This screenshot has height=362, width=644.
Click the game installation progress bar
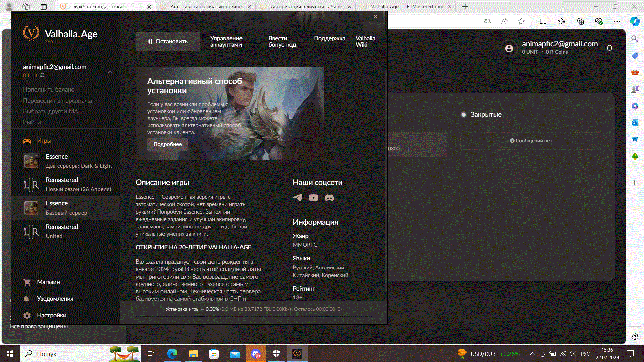click(254, 316)
